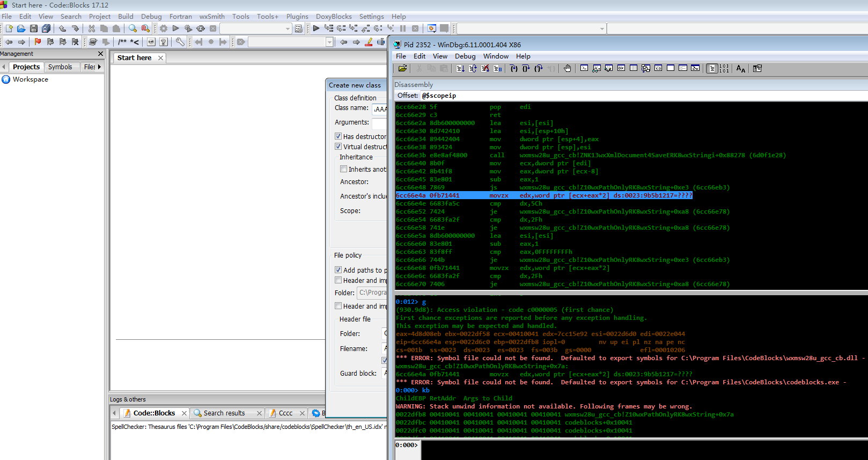Open Locals window icon in WinDbg toolbar
Viewport: 868px width, 460px height.
point(609,68)
